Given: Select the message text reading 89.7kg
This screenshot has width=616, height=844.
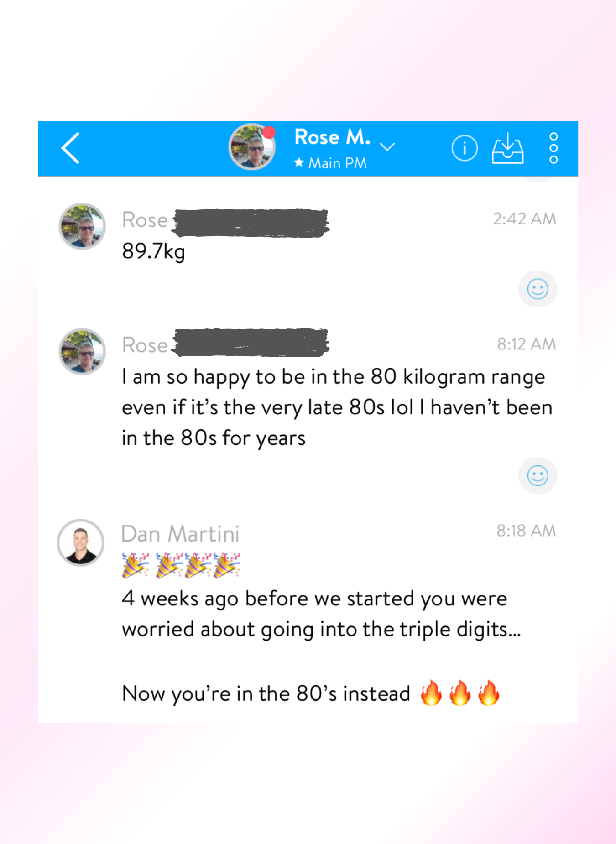Looking at the screenshot, I should [x=153, y=251].
